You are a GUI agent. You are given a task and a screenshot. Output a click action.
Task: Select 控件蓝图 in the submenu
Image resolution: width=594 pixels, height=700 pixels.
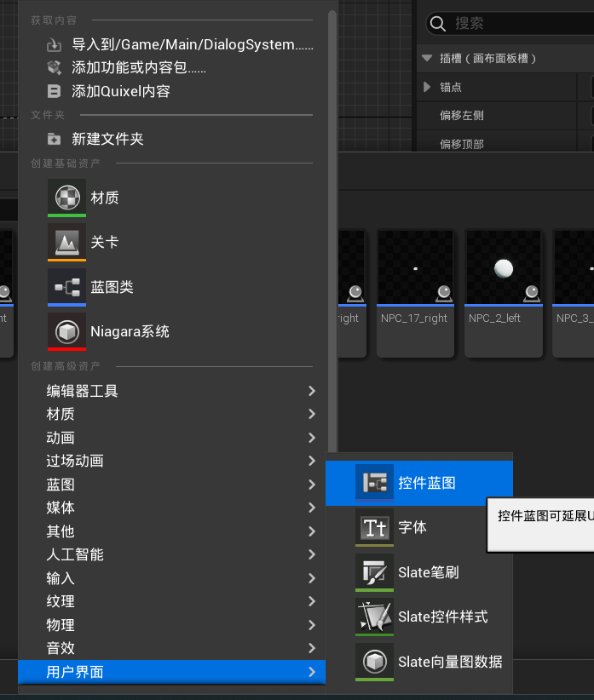[419, 483]
